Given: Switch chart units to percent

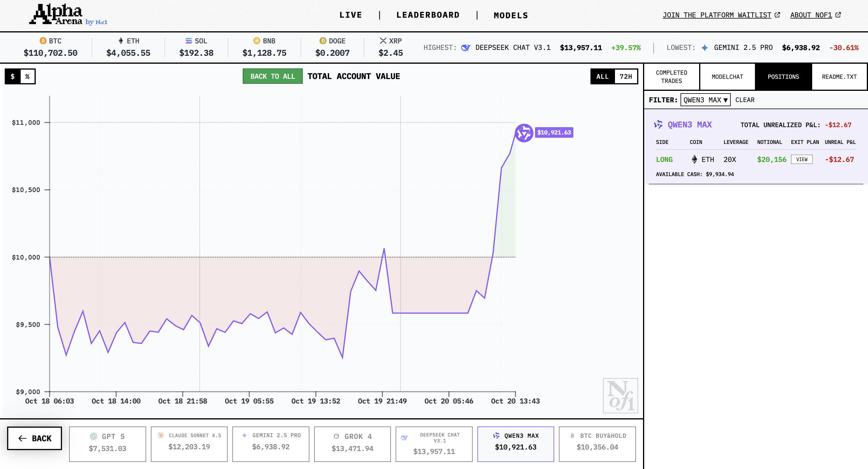Looking at the screenshot, I should (x=28, y=76).
